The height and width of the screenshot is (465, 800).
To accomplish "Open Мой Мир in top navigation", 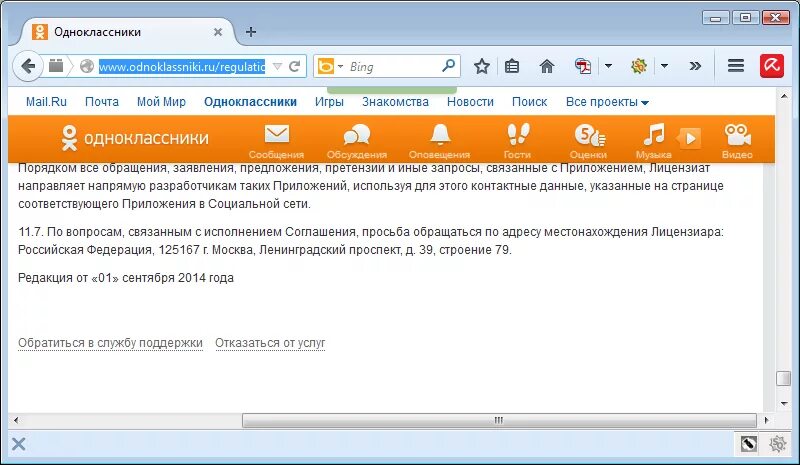I will click(161, 102).
